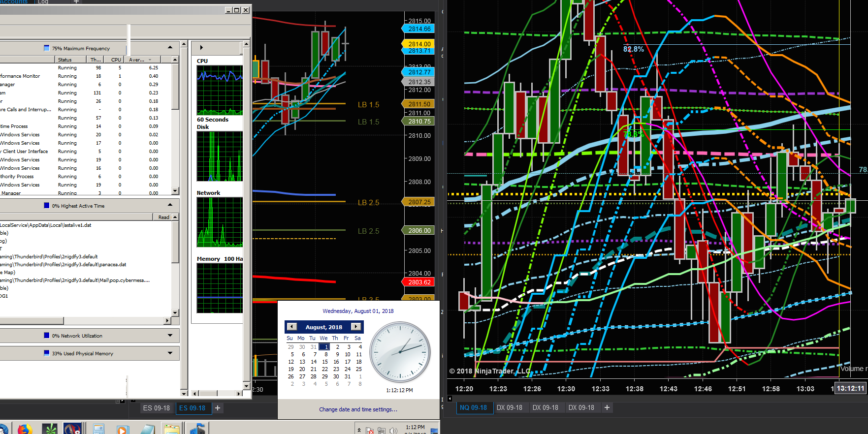868x434 pixels.
Task: Click the 2806.00 green price marker
Action: pyautogui.click(x=419, y=230)
